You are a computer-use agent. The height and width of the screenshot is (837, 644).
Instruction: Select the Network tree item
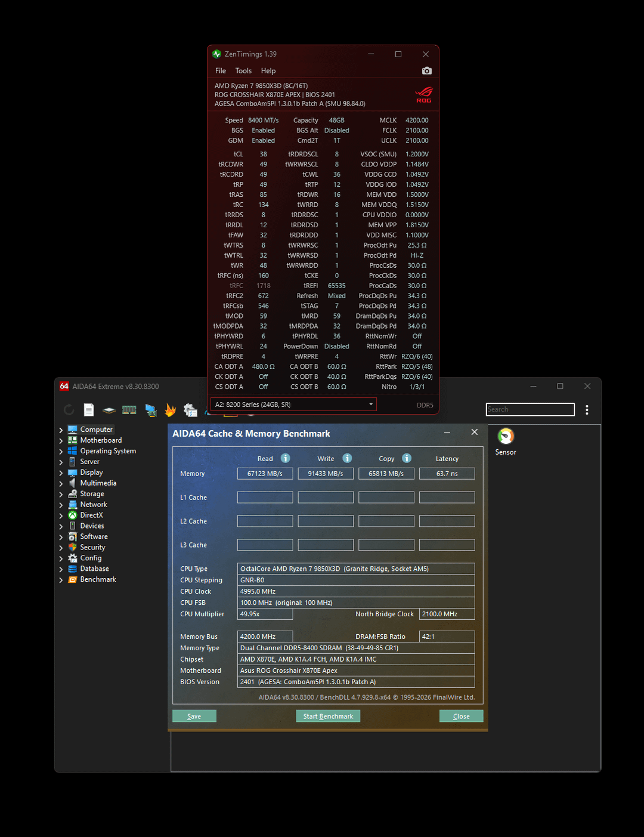94,505
